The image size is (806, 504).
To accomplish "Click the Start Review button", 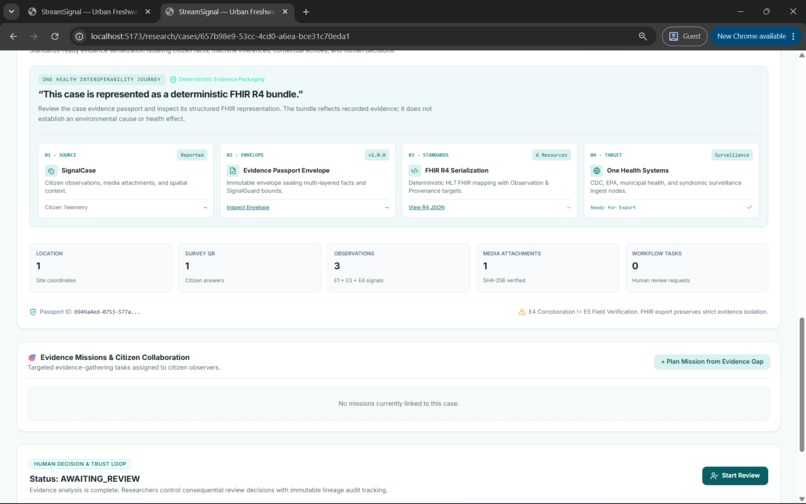I will [735, 476].
